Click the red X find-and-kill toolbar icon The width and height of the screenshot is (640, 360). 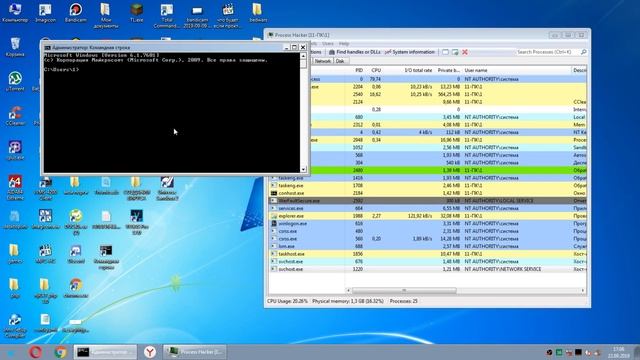464,52
